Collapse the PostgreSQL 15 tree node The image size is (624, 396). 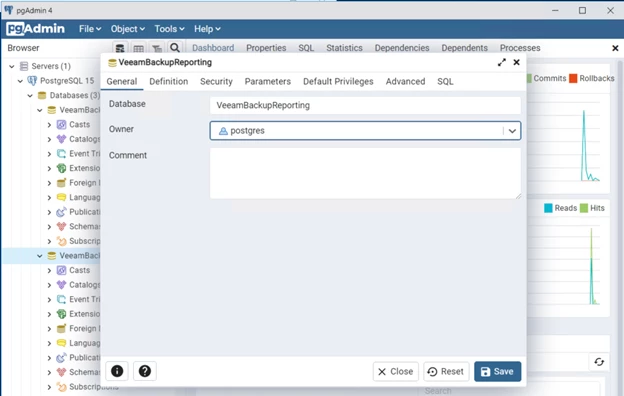pyautogui.click(x=20, y=81)
